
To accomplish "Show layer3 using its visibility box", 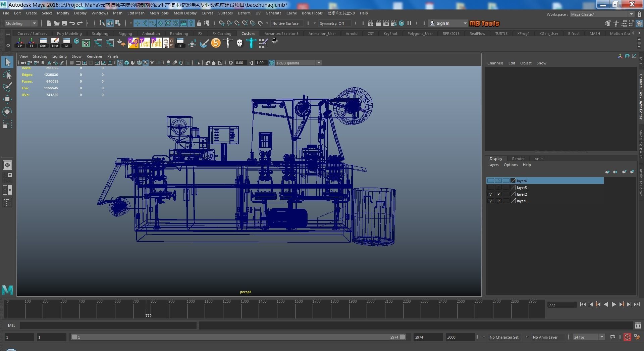I will [x=490, y=188].
